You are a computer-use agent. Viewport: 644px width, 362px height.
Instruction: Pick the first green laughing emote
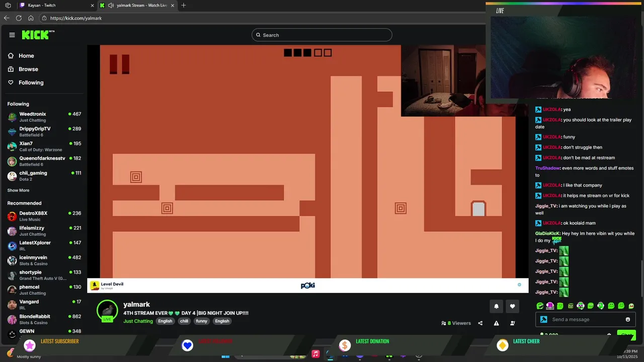[x=540, y=306]
